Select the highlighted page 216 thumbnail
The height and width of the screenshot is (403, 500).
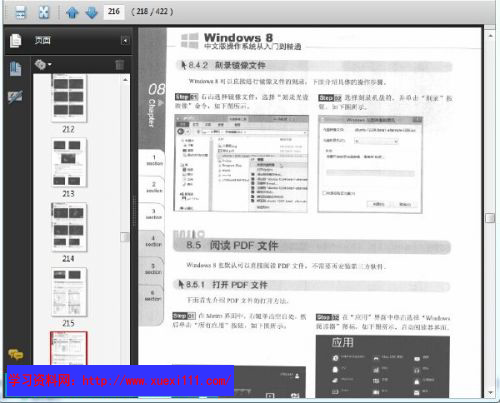(x=69, y=348)
